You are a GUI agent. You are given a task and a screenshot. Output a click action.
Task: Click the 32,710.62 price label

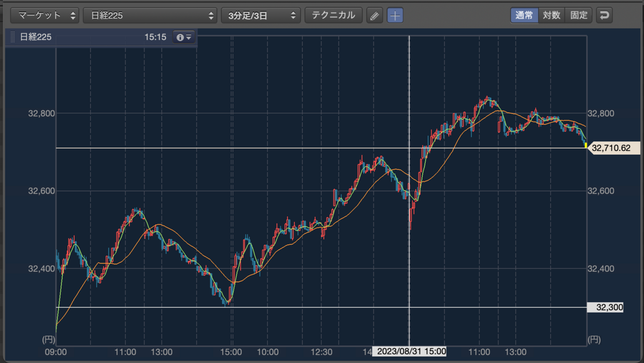pyautogui.click(x=614, y=148)
